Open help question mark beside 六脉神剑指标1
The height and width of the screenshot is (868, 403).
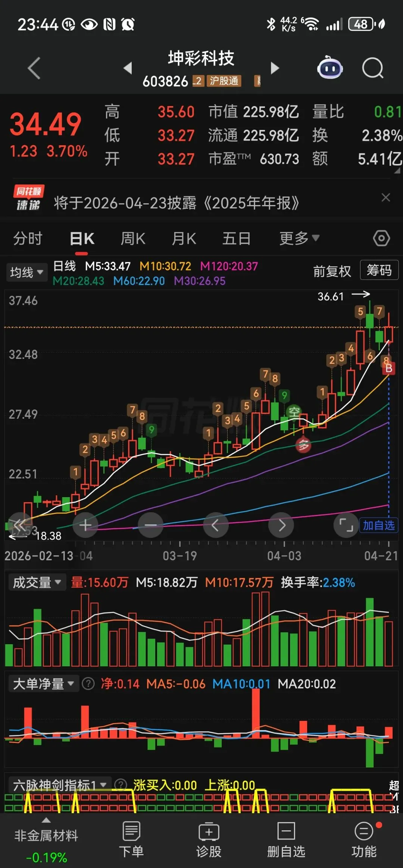click(120, 785)
